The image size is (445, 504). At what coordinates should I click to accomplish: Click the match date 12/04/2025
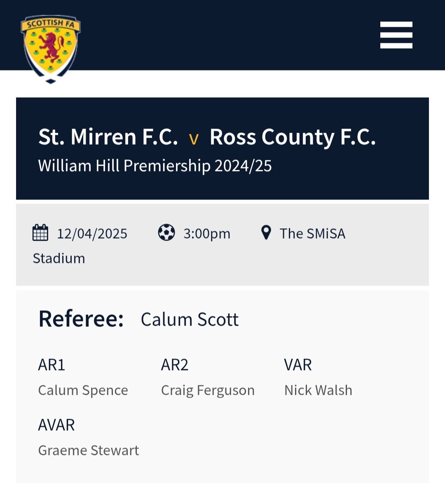[92, 234]
